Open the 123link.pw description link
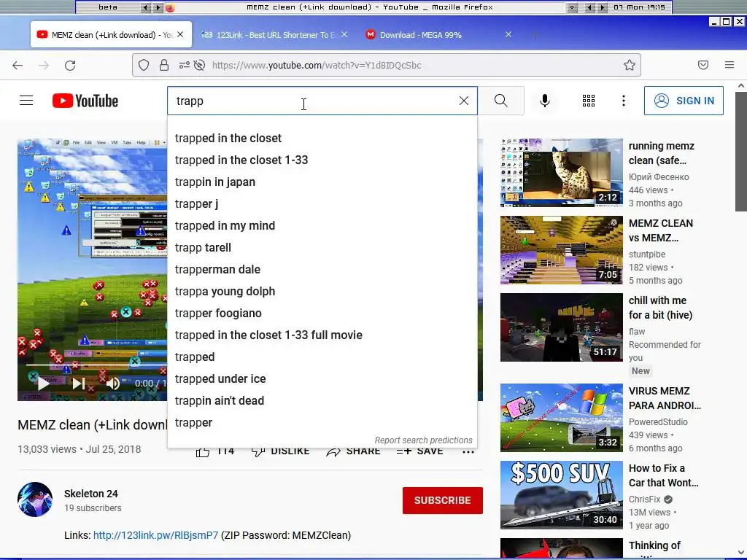747x560 pixels. tap(156, 535)
